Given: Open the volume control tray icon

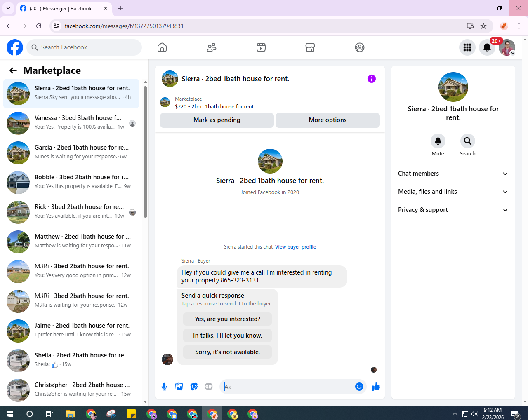Looking at the screenshot, I should [474, 414].
